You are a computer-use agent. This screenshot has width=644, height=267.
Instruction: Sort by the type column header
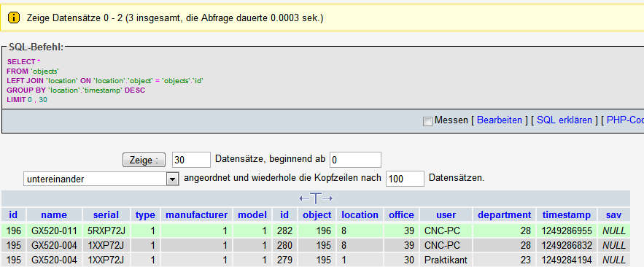145,214
